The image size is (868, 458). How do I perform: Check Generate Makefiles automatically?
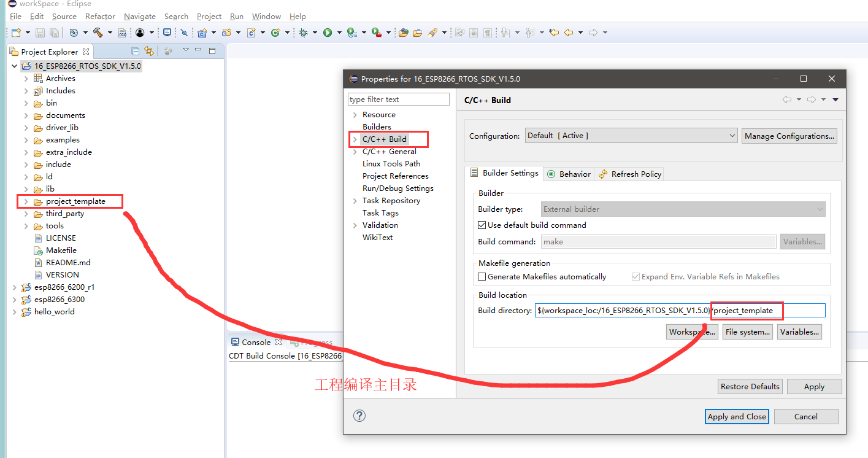(482, 277)
